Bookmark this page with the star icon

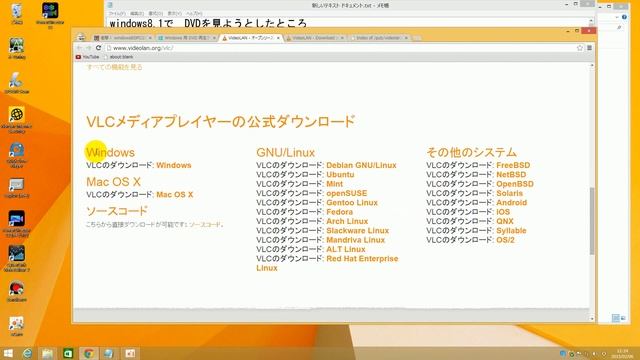[x=580, y=48]
